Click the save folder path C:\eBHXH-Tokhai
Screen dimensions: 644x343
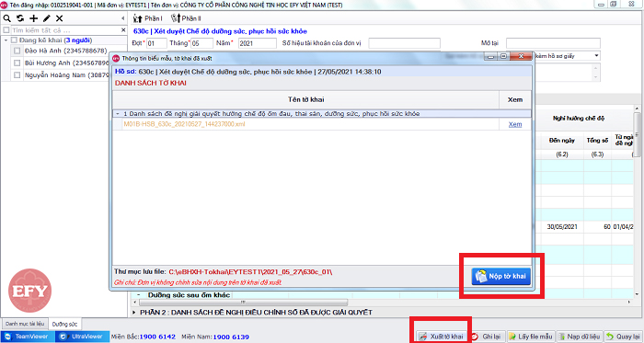pos(250,272)
